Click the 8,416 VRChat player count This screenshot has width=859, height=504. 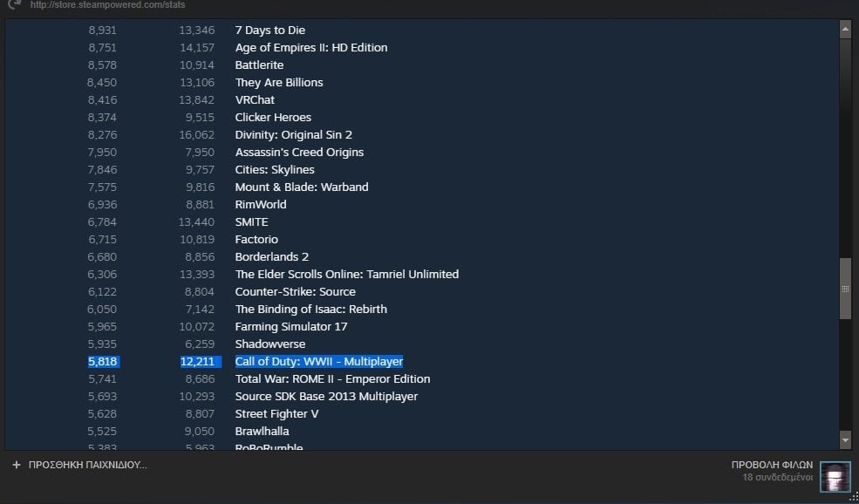[102, 100]
